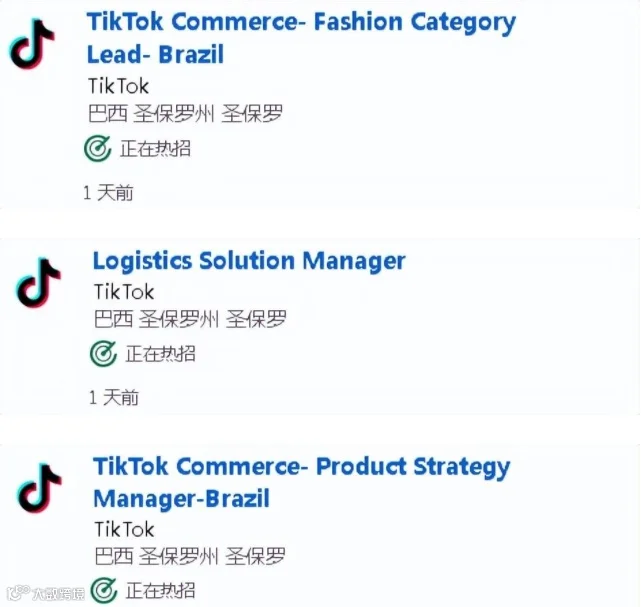The width and height of the screenshot is (641, 607).
Task: Click 巴西 圣保罗州 圣保罗 location of the Product Strategy job
Action: click(190, 556)
